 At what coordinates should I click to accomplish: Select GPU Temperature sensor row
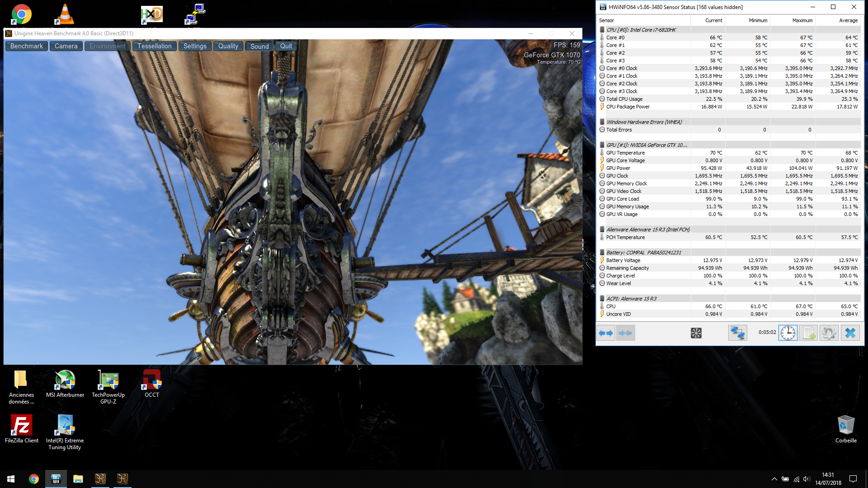pos(729,153)
